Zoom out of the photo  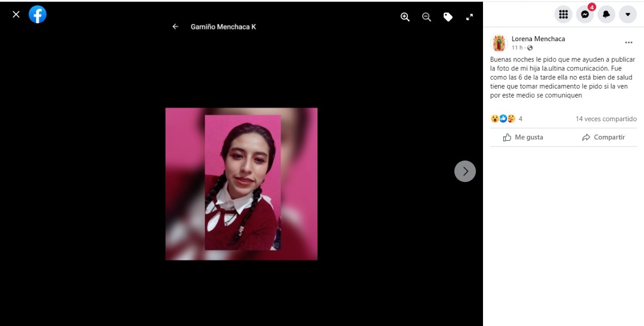point(427,17)
